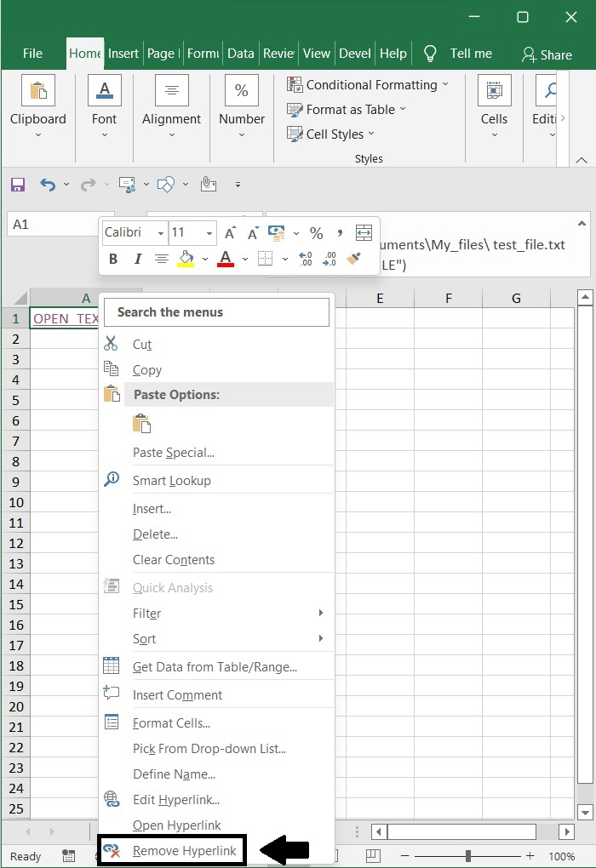
Task: Choose Get Data from Table/Range
Action: [216, 667]
